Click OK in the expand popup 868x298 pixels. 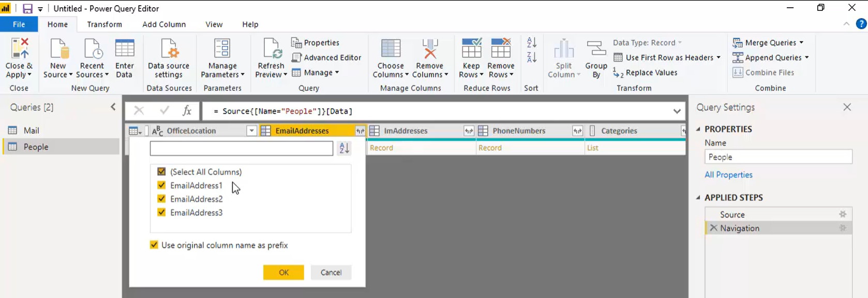[x=283, y=272]
